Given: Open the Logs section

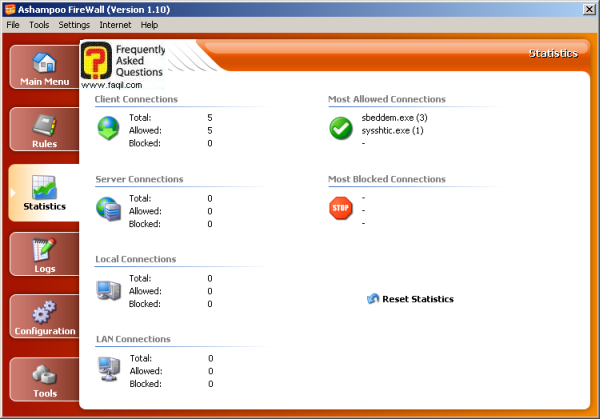Looking at the screenshot, I should click(43, 256).
